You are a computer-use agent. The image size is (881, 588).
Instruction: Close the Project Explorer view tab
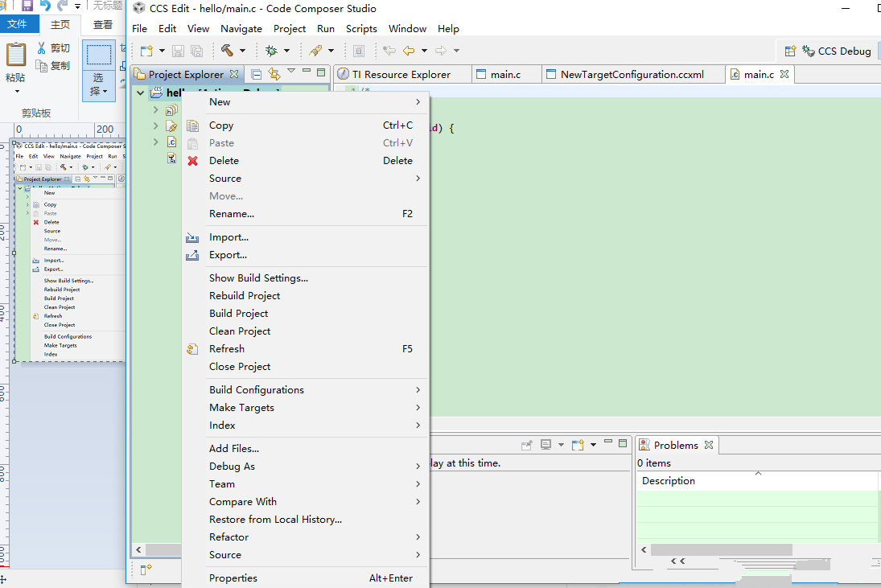coord(234,74)
